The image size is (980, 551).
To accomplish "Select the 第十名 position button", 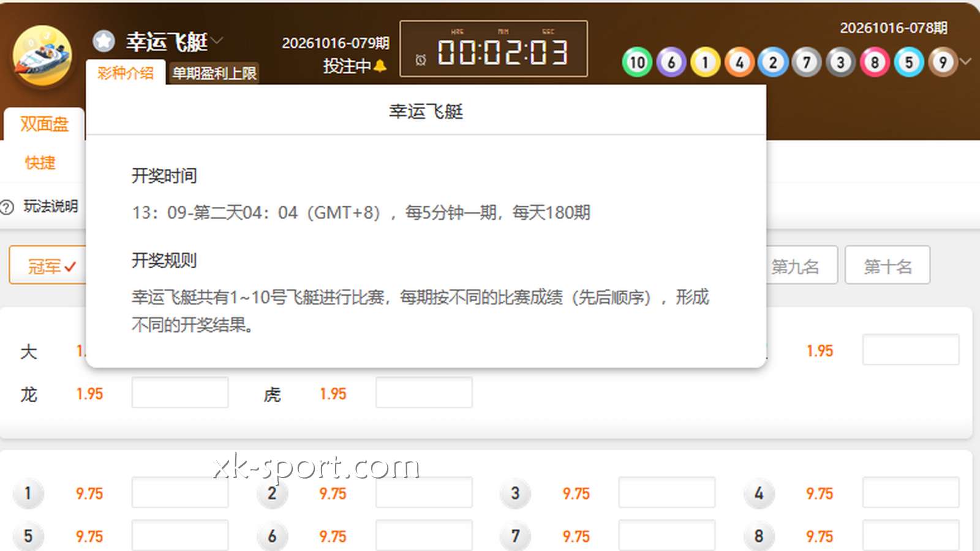I will pos(888,266).
